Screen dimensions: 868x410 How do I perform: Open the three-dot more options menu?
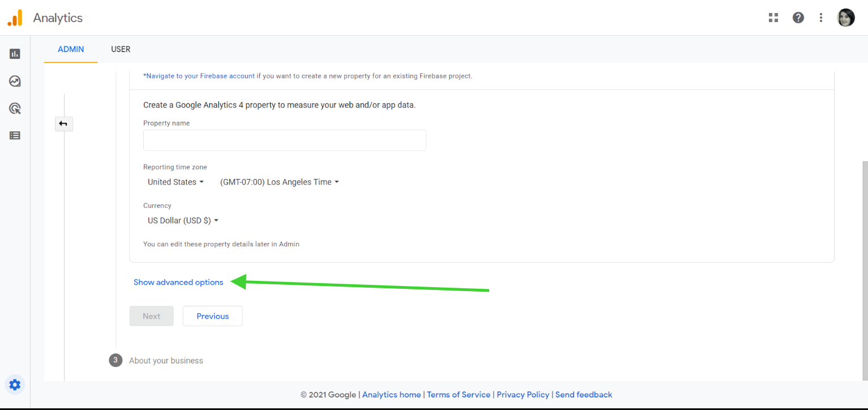pos(821,18)
